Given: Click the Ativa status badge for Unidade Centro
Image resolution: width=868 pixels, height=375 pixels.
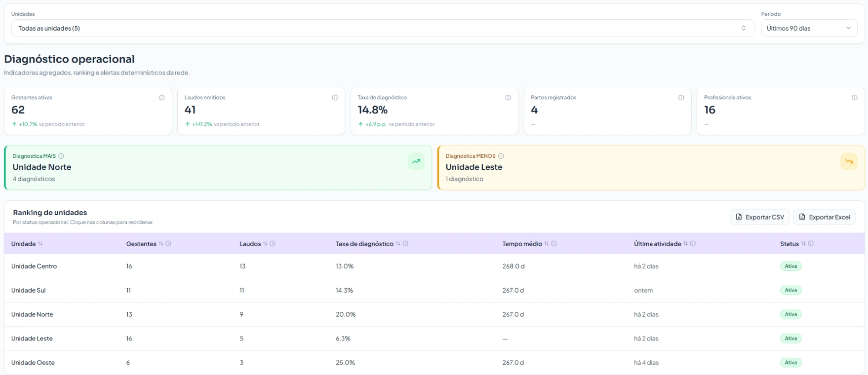Looking at the screenshot, I should tap(791, 266).
